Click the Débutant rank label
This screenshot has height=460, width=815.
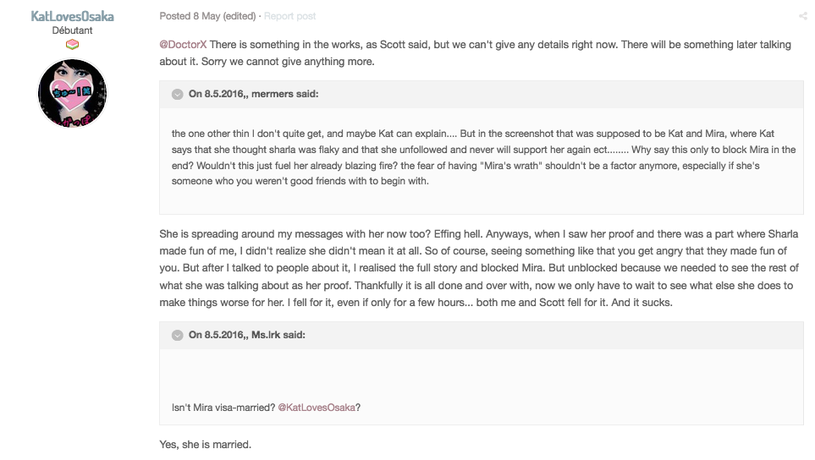[x=72, y=31]
